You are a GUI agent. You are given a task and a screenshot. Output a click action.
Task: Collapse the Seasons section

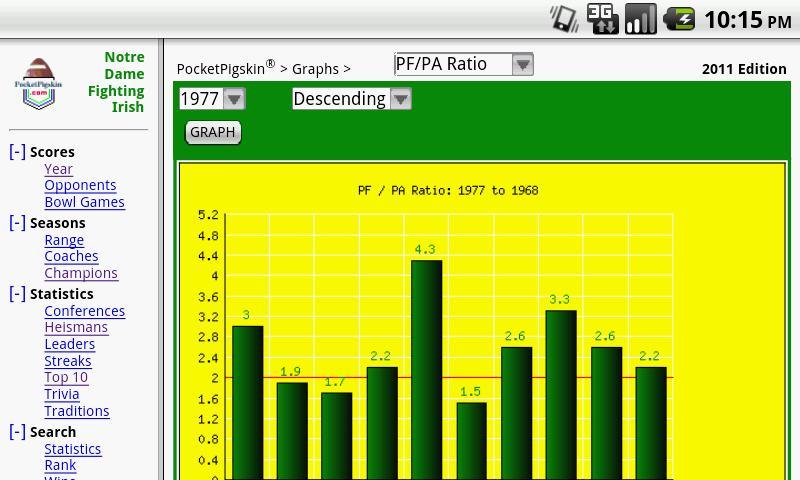[17, 223]
